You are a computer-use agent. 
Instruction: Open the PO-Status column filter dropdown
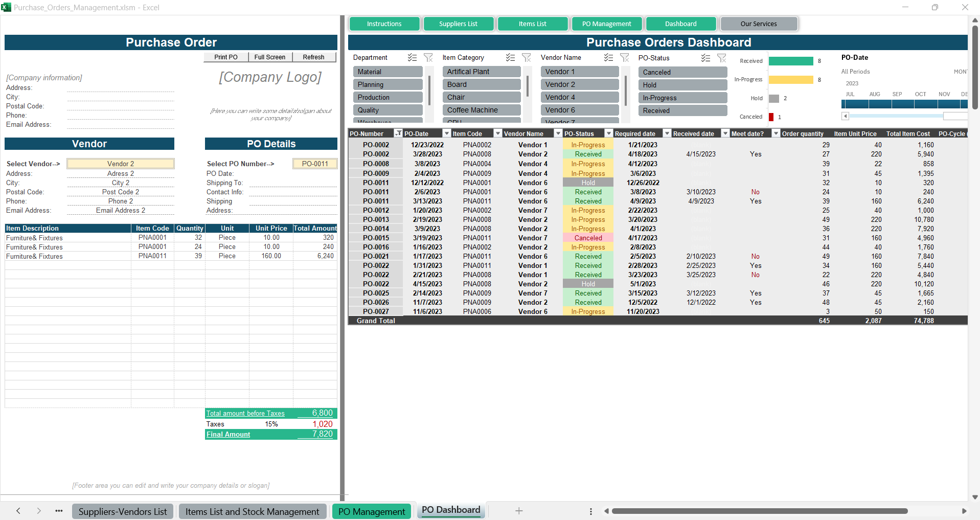coord(608,133)
